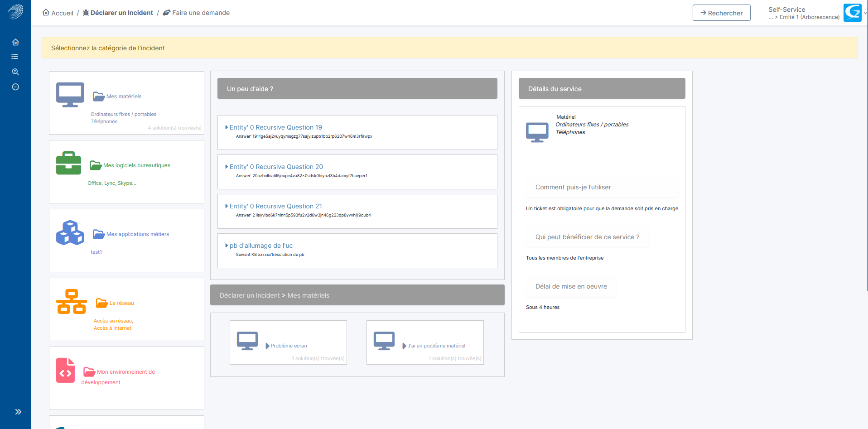
Task: Click the Un peu d'aide ? header
Action: [x=357, y=88]
